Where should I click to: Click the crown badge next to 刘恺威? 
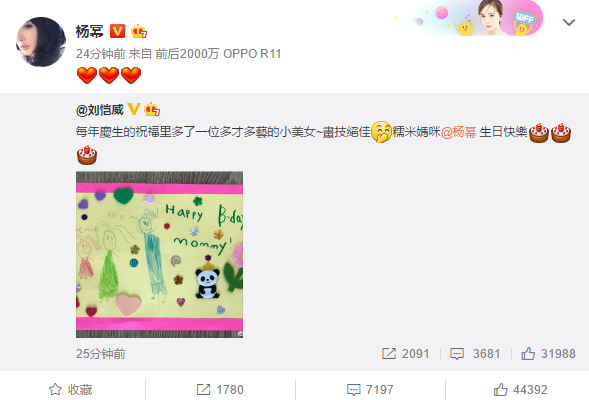[152, 109]
